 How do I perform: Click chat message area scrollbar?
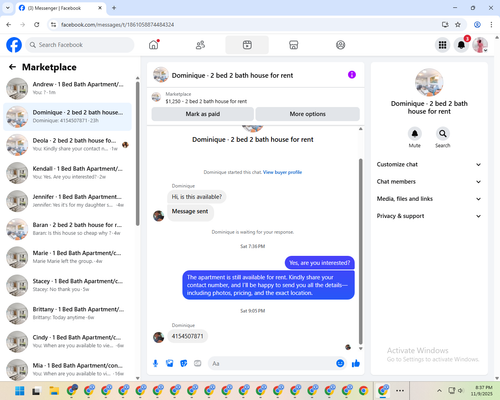pos(360,252)
